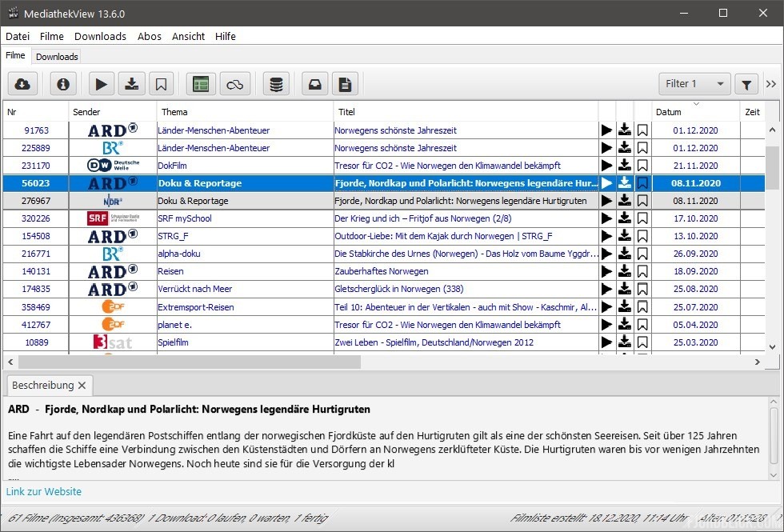Select the DokFilm Thema cell

[x=245, y=166]
